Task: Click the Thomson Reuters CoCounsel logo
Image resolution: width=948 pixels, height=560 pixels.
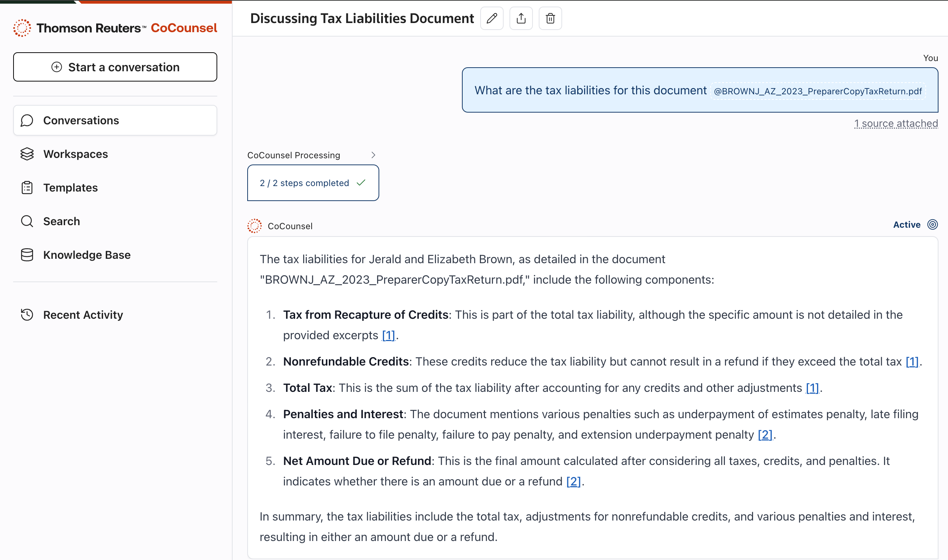Action: pos(115,28)
